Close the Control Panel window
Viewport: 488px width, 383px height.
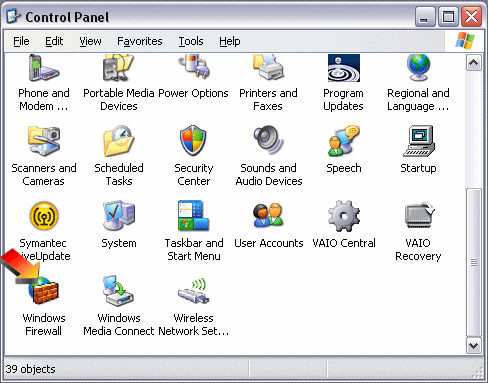coord(472,16)
